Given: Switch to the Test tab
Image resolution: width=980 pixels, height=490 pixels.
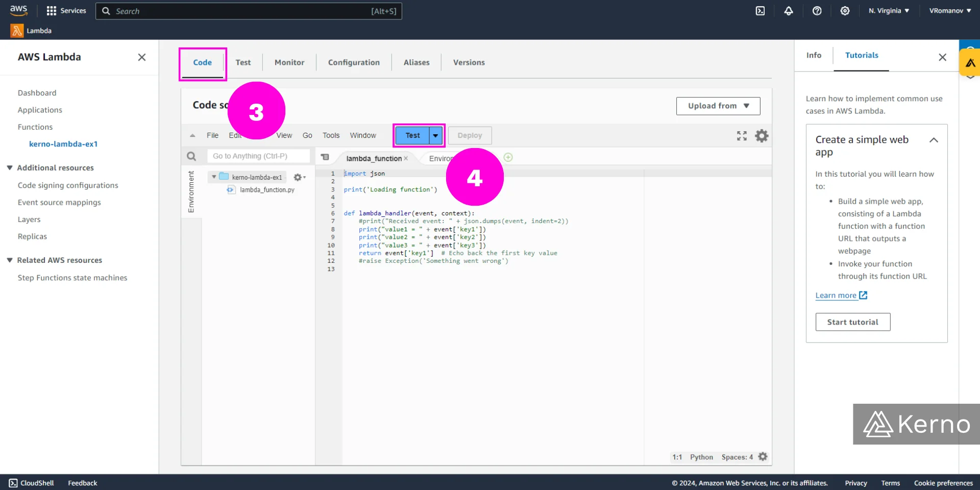Looking at the screenshot, I should (x=243, y=63).
